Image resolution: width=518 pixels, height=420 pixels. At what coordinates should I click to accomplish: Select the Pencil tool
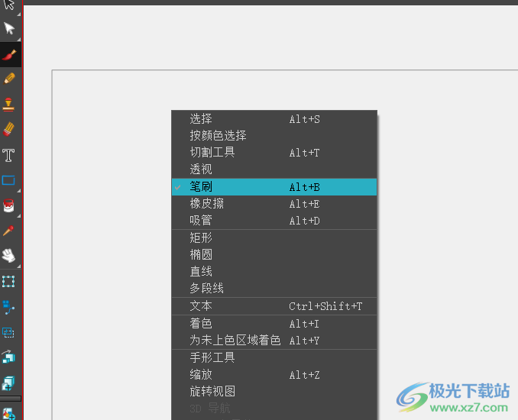point(9,79)
